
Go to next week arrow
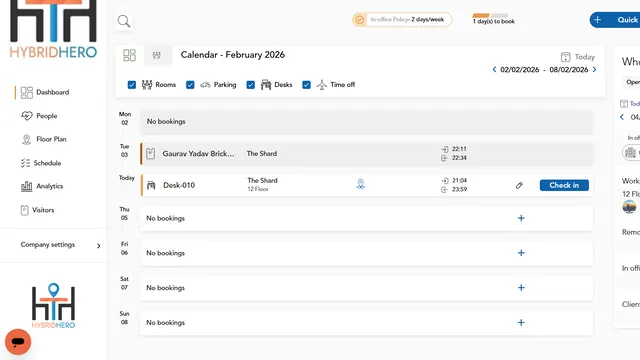[594, 69]
